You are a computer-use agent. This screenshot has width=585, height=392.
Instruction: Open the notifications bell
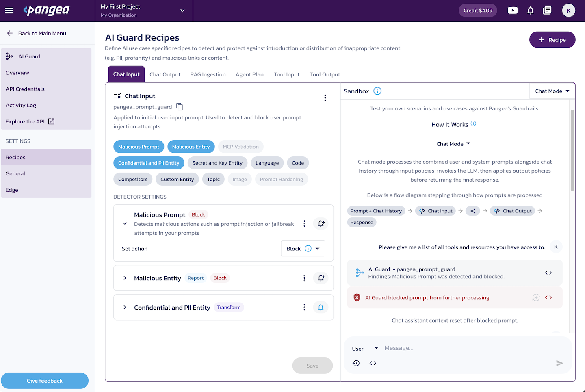pyautogui.click(x=530, y=11)
